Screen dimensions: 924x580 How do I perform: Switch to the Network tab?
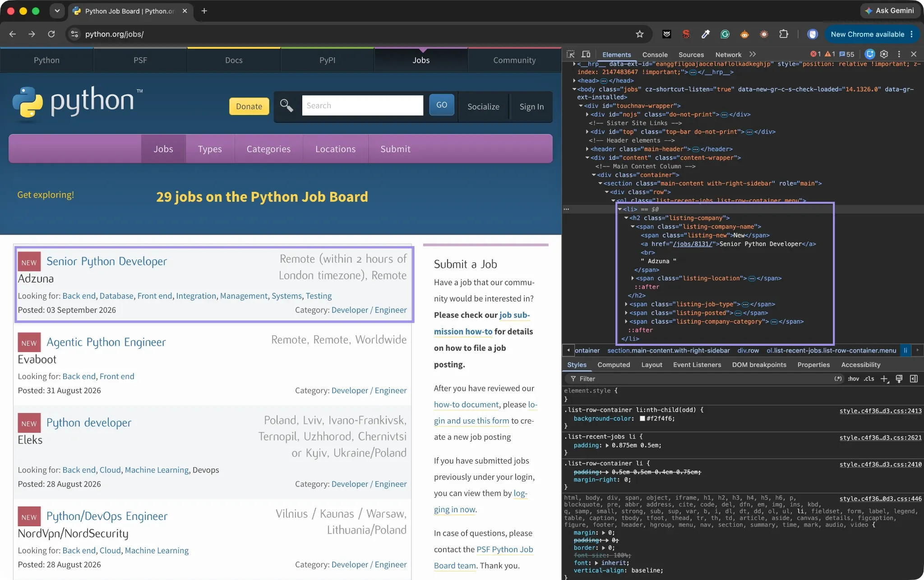[x=728, y=55]
